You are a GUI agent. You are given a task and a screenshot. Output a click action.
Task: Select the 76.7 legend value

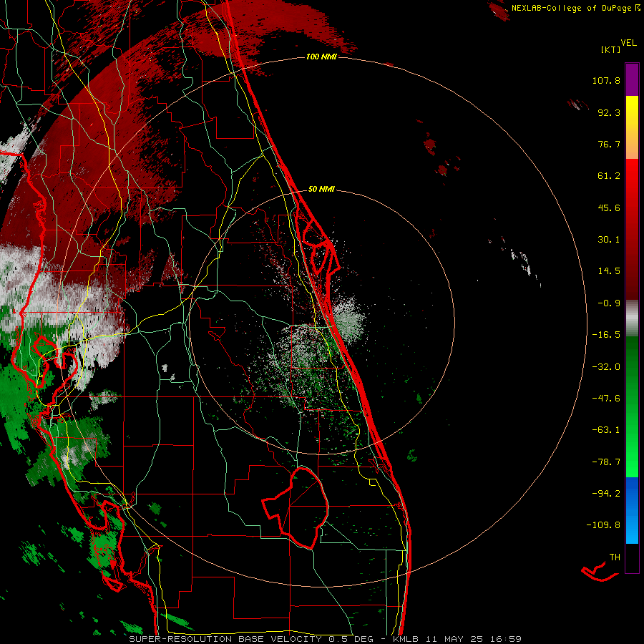tap(609, 144)
